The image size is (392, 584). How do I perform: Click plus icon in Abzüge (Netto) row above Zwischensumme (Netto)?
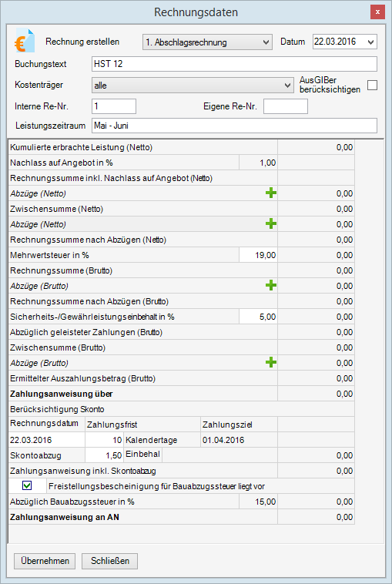[x=270, y=193]
